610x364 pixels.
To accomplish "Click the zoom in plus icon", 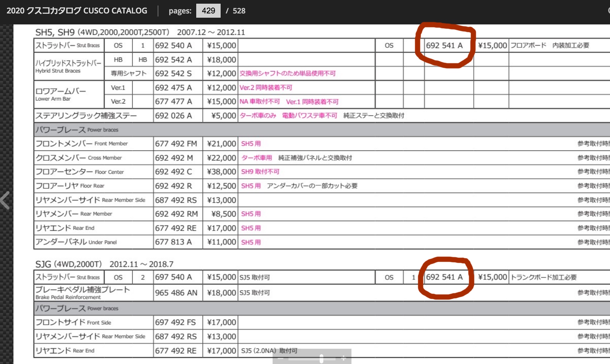I will (344, 358).
